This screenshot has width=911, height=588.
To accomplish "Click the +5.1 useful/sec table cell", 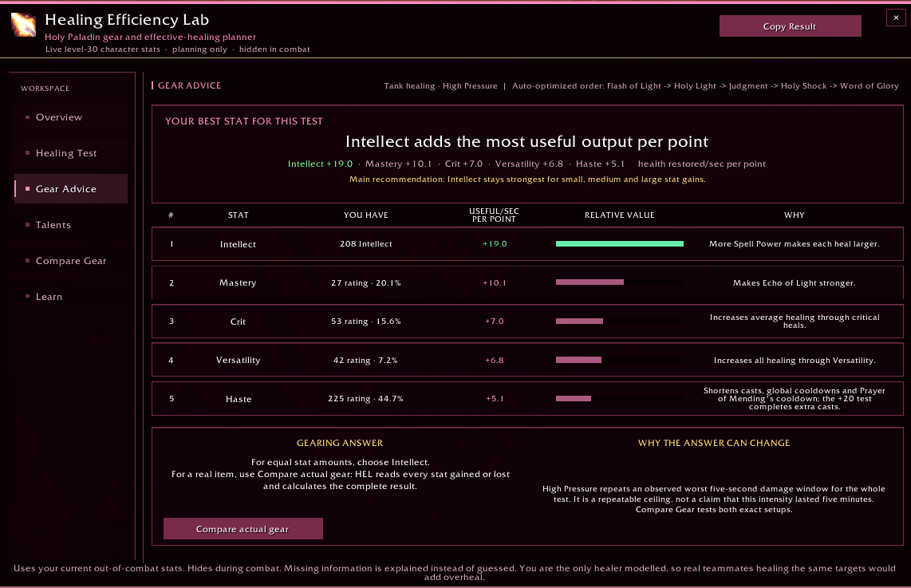I will pyautogui.click(x=495, y=399).
